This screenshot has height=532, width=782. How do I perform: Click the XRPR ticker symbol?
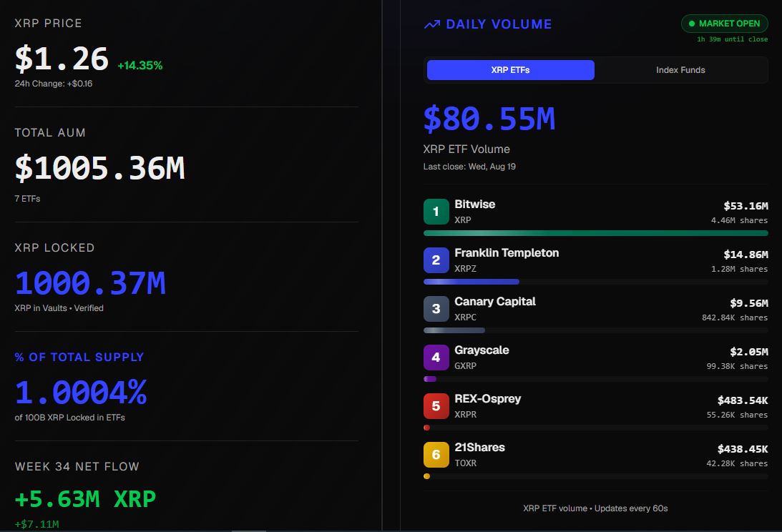click(465, 414)
